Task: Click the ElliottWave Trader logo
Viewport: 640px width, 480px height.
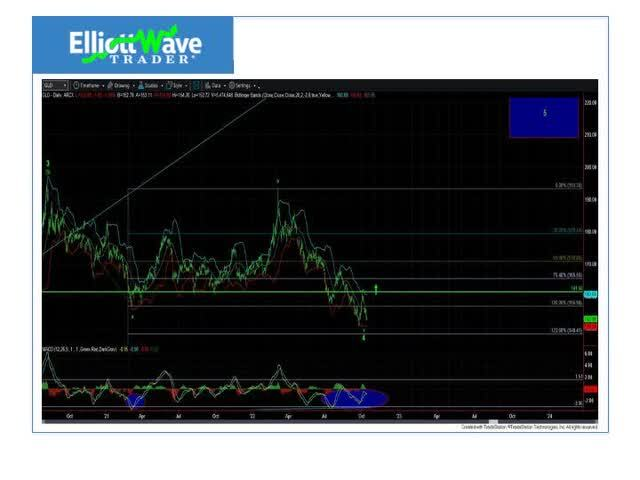Action: [x=134, y=46]
